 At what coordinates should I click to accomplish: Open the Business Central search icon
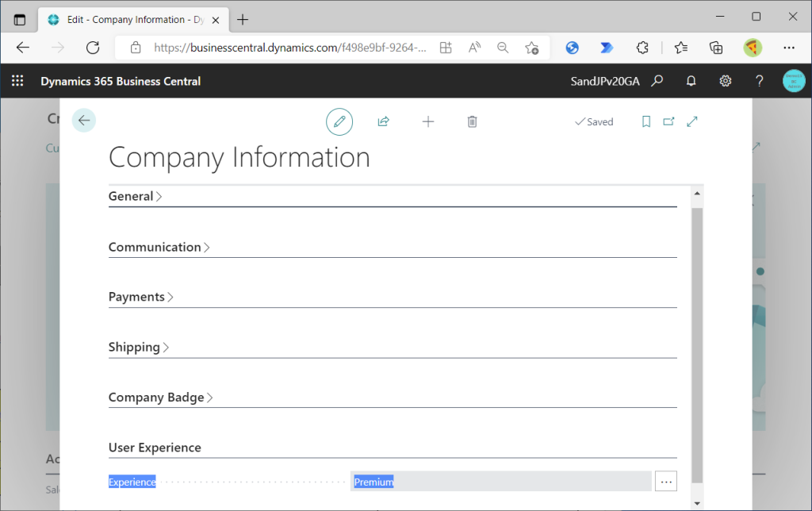pos(657,81)
